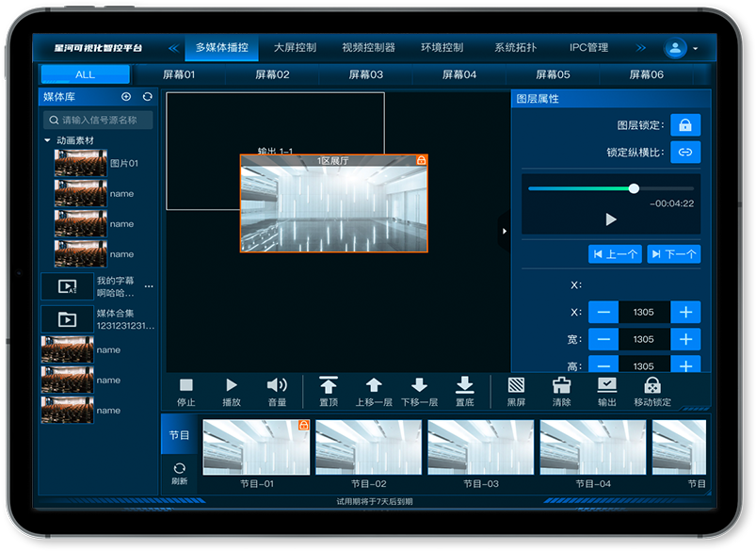Select the 屏幕03 screen tab
This screenshot has height=551, width=756.
(x=365, y=74)
